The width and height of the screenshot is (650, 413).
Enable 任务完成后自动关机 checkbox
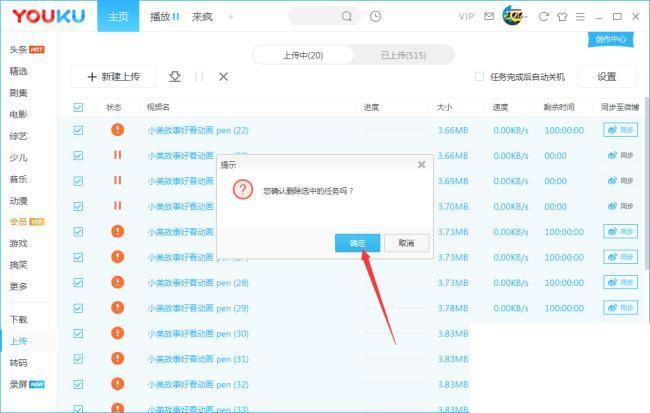tap(479, 76)
